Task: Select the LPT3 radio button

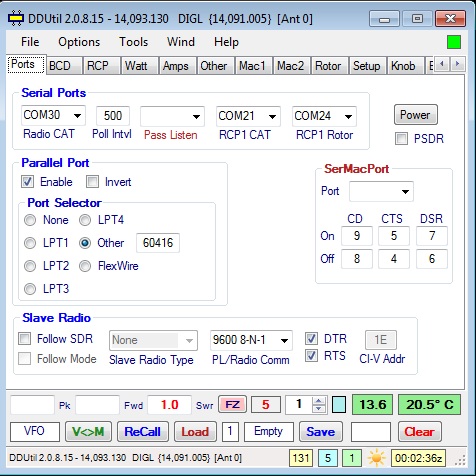Action: tap(30, 289)
